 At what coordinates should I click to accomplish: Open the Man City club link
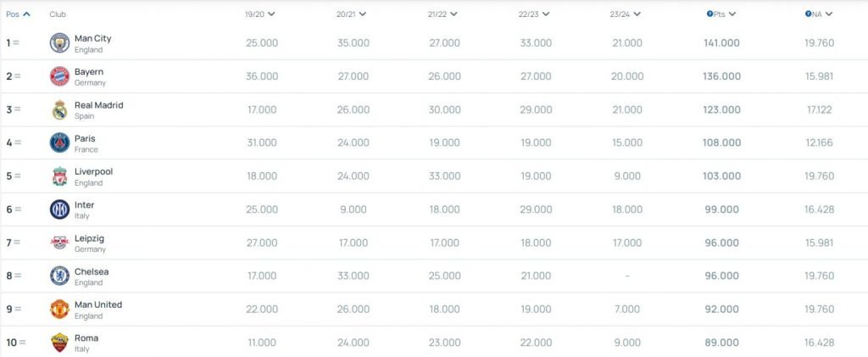click(93, 39)
